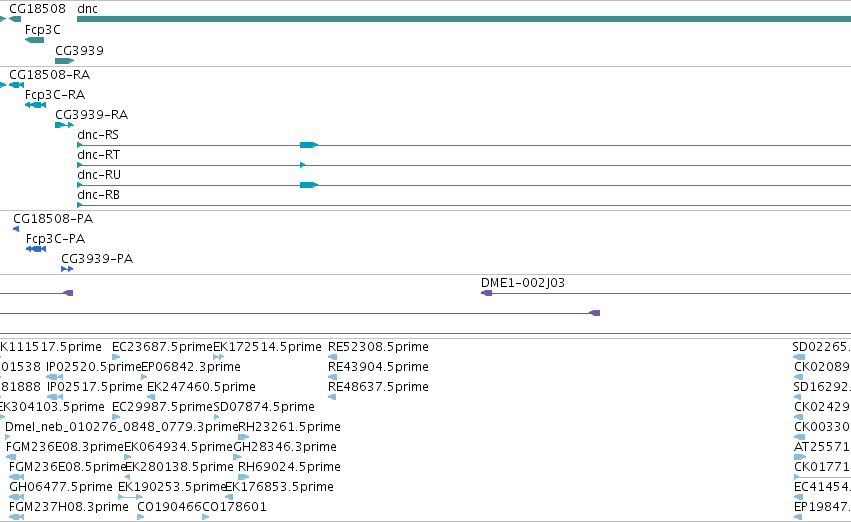This screenshot has width=851, height=522.
Task: Select the dnc-RT transcript label
Action: [98, 155]
